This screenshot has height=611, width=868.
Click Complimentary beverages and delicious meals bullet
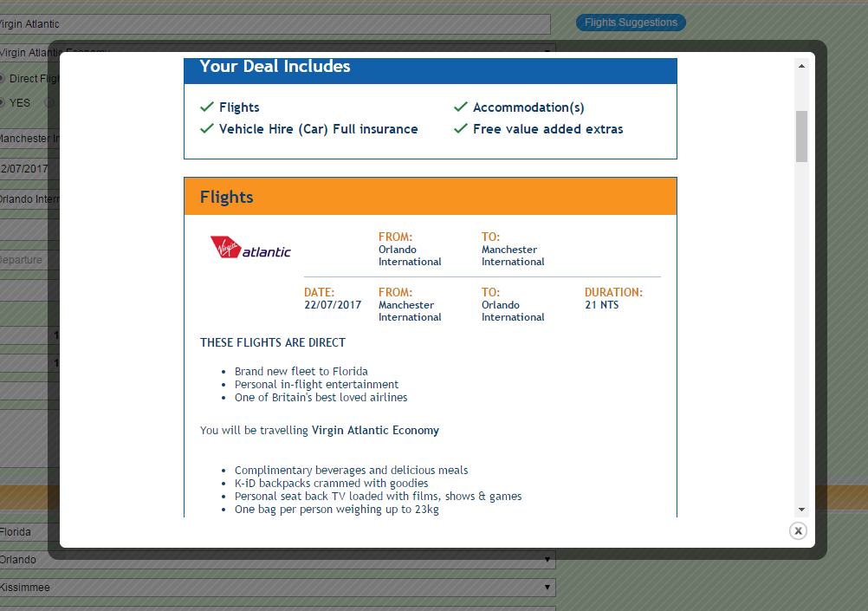351,471
